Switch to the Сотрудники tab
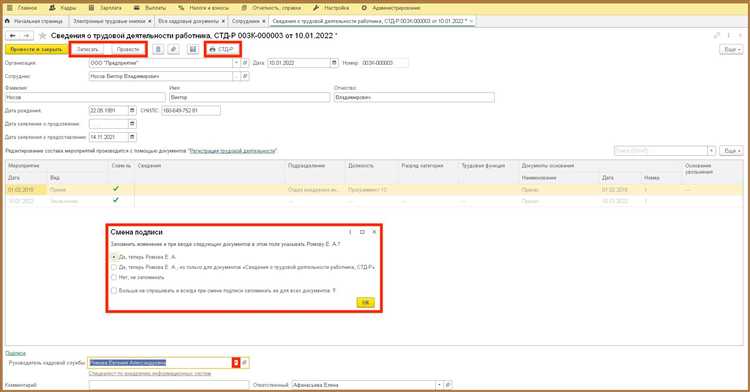 click(245, 22)
